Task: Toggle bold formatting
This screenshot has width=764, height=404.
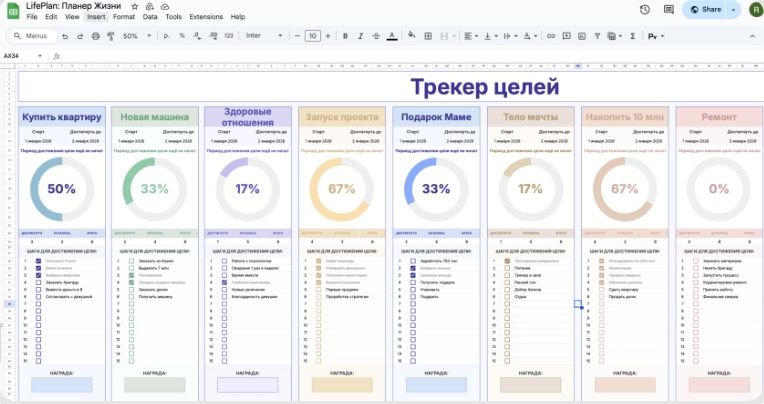Action: [345, 36]
